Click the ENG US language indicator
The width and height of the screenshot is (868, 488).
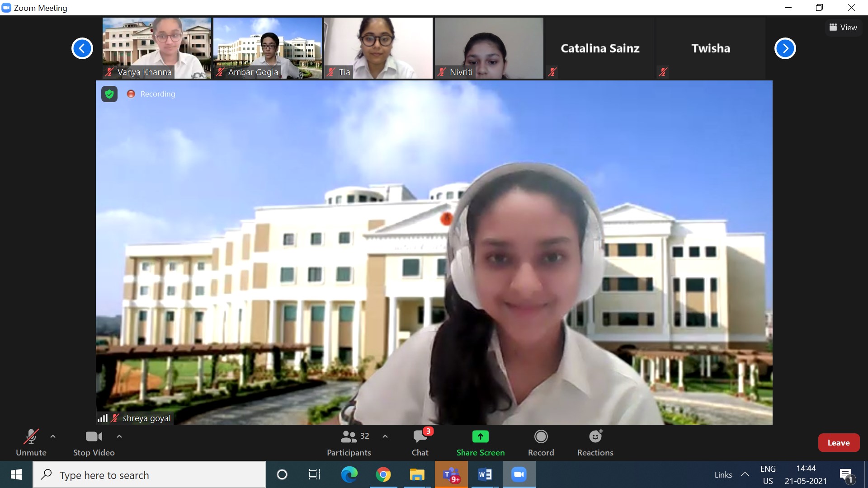tap(768, 474)
